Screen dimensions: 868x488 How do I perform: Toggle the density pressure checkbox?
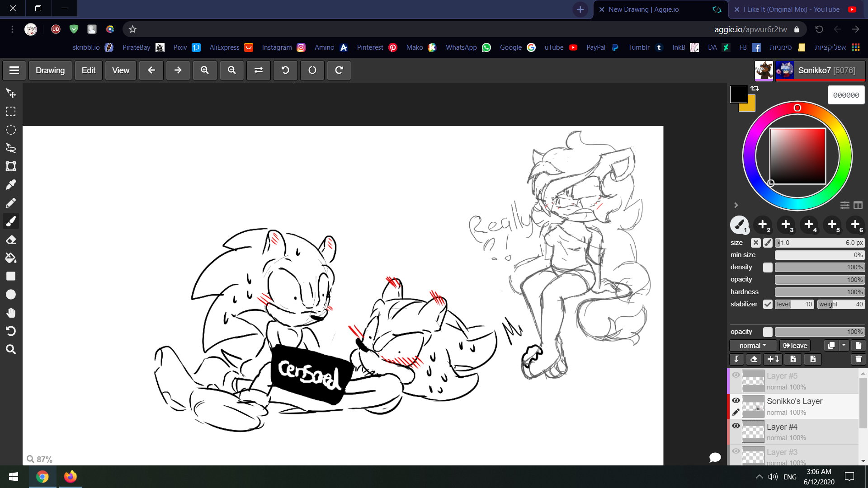[768, 267]
